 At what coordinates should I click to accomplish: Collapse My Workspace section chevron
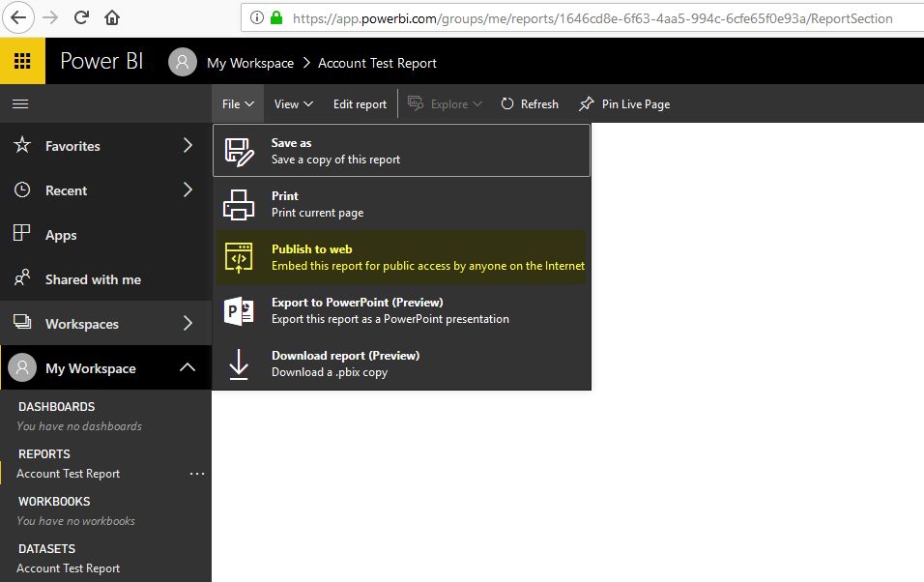coord(188,366)
